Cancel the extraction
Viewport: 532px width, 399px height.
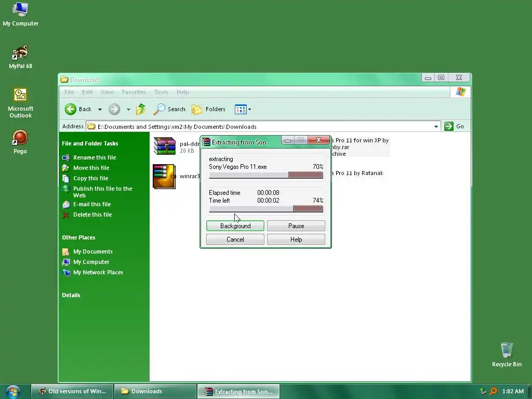coord(235,240)
